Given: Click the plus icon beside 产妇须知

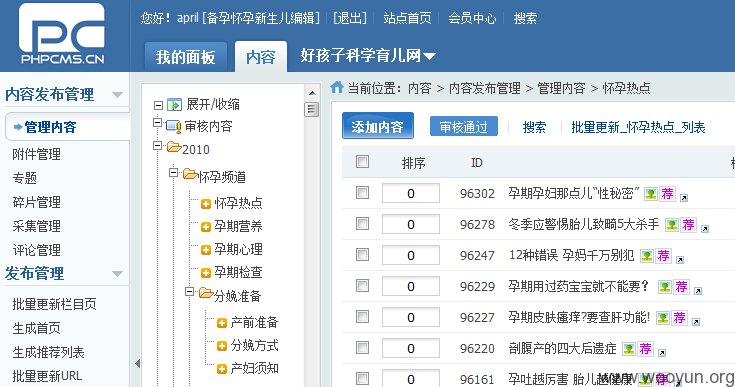Looking at the screenshot, I should pyautogui.click(x=222, y=369).
